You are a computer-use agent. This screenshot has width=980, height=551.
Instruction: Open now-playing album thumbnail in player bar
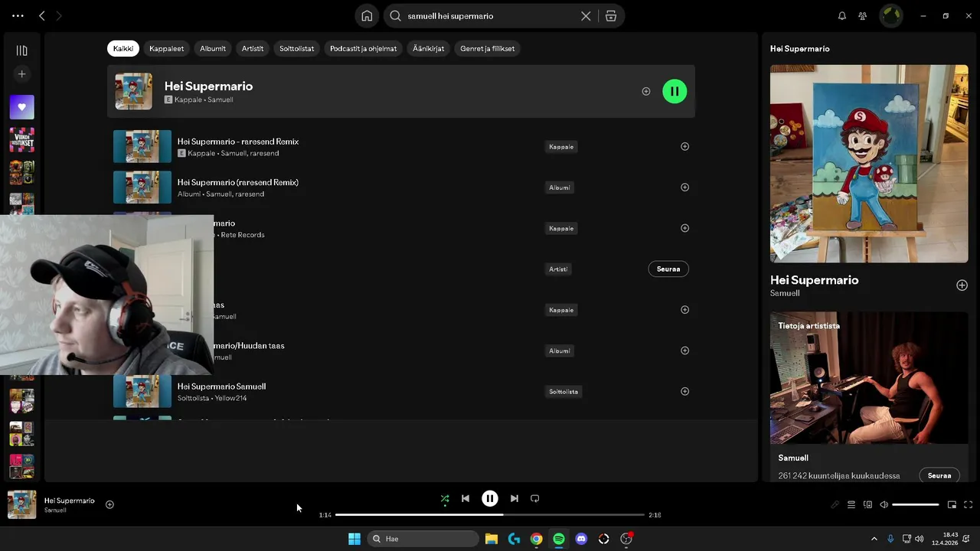point(21,504)
